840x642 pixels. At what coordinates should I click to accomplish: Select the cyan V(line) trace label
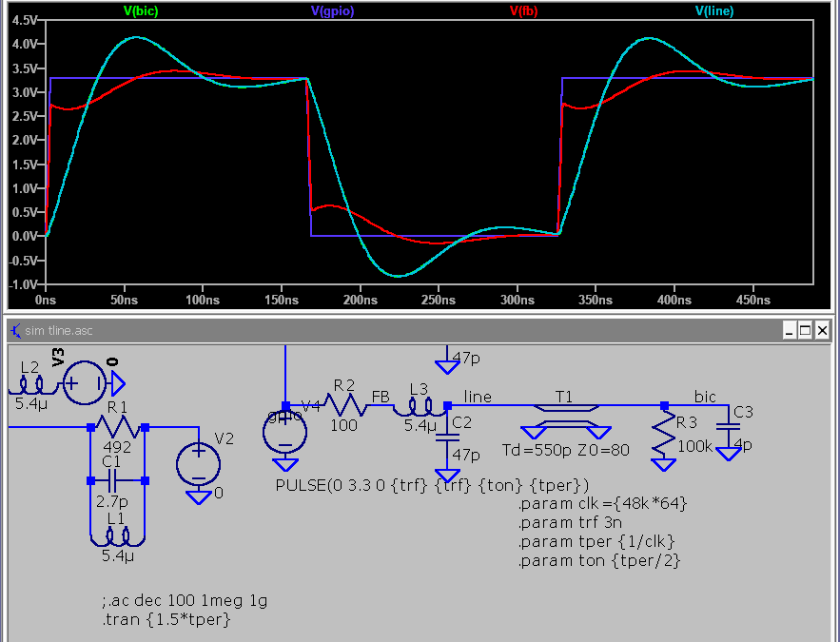pos(714,11)
